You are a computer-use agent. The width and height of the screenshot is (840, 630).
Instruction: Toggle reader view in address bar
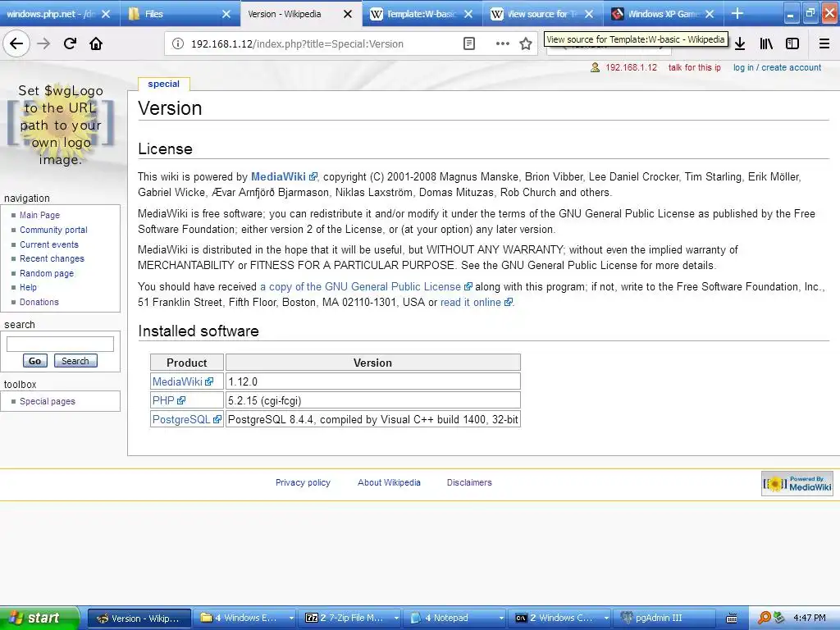pos(468,44)
